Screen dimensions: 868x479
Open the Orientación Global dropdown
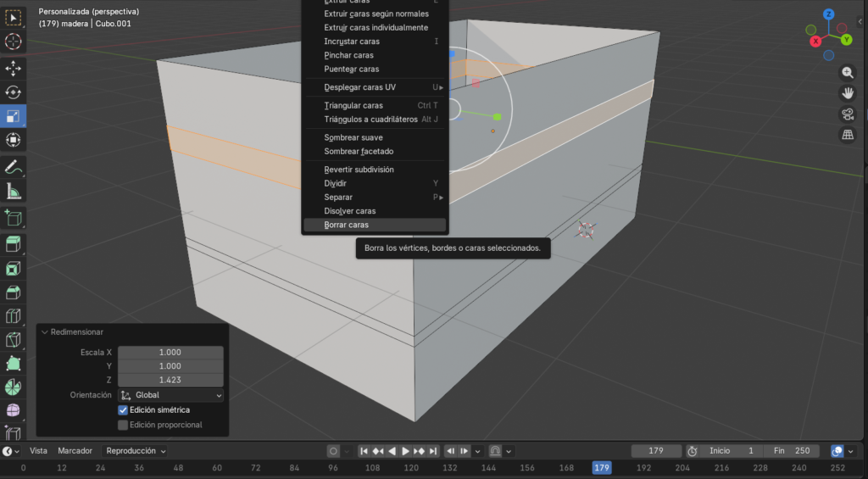point(170,395)
